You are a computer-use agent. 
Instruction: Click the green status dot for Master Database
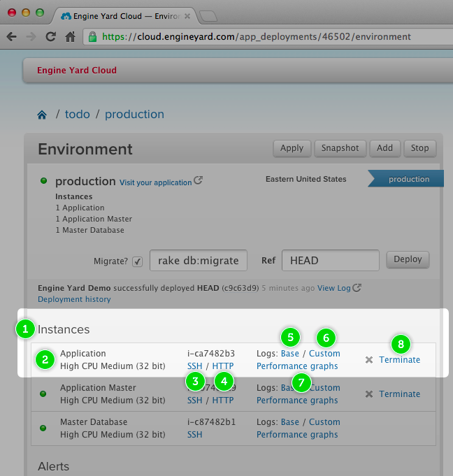coord(45,428)
